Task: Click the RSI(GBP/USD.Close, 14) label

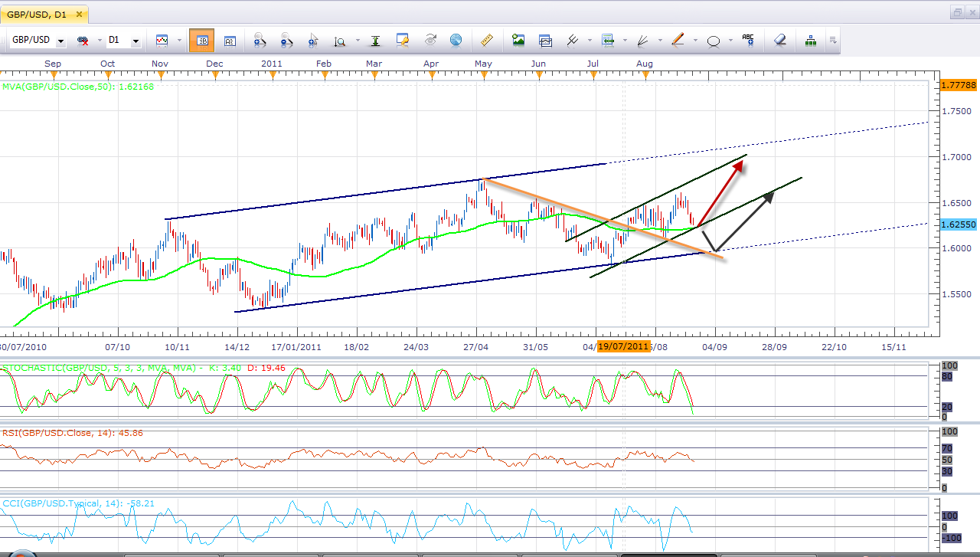Action: pyautogui.click(x=73, y=433)
